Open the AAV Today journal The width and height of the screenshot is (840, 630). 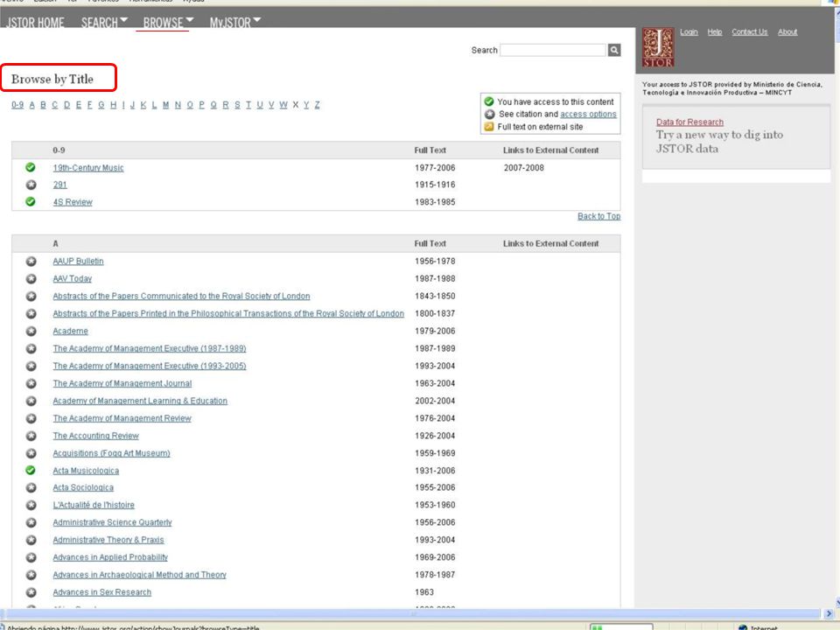point(73,278)
